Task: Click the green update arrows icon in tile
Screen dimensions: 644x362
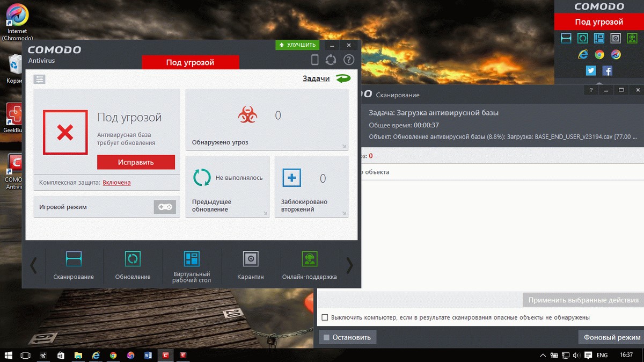Action: point(202,178)
